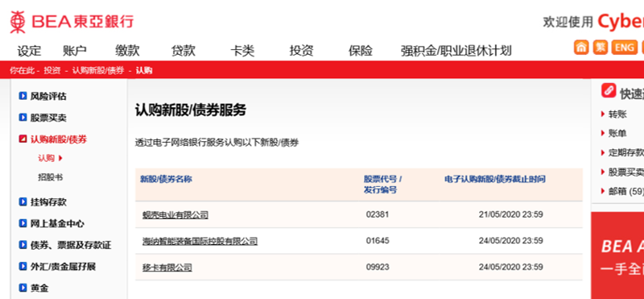Open the 投资 menu

pos(301,51)
